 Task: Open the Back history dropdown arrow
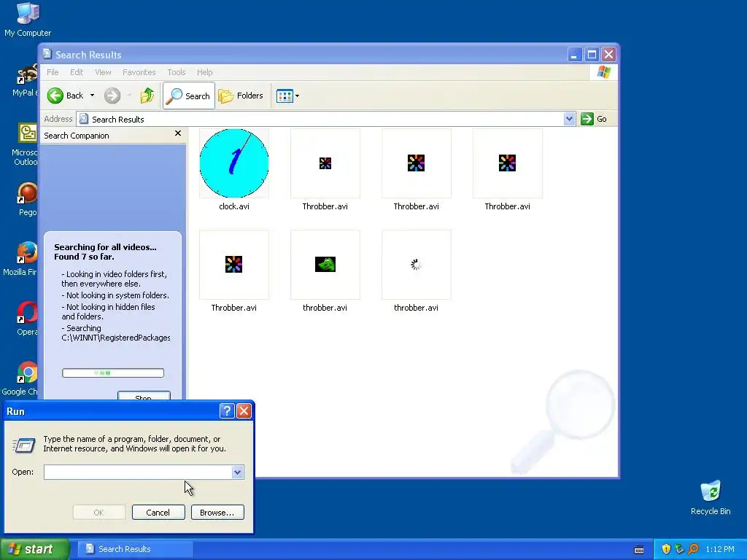pos(93,96)
